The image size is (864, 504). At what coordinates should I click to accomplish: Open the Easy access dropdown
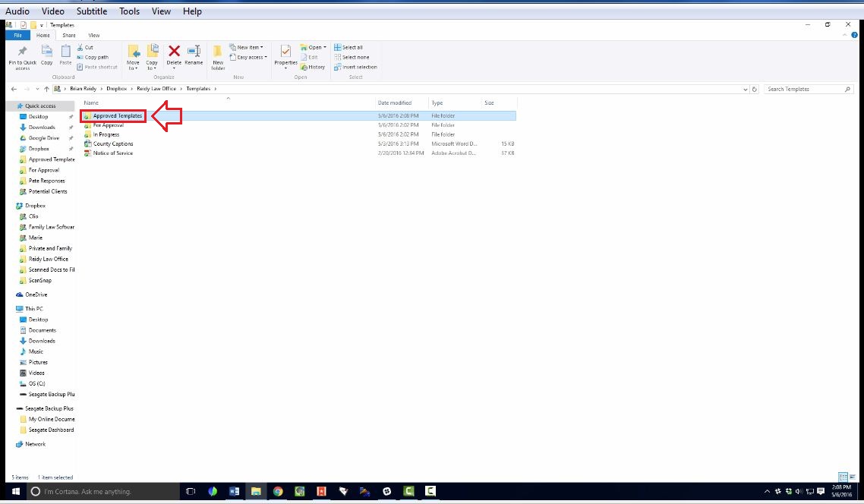[248, 57]
